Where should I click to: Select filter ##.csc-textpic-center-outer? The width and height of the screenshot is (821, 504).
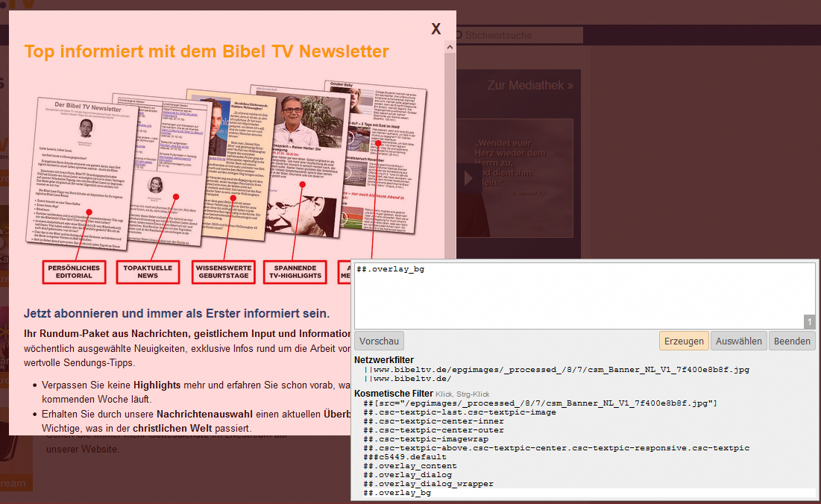[433, 429]
